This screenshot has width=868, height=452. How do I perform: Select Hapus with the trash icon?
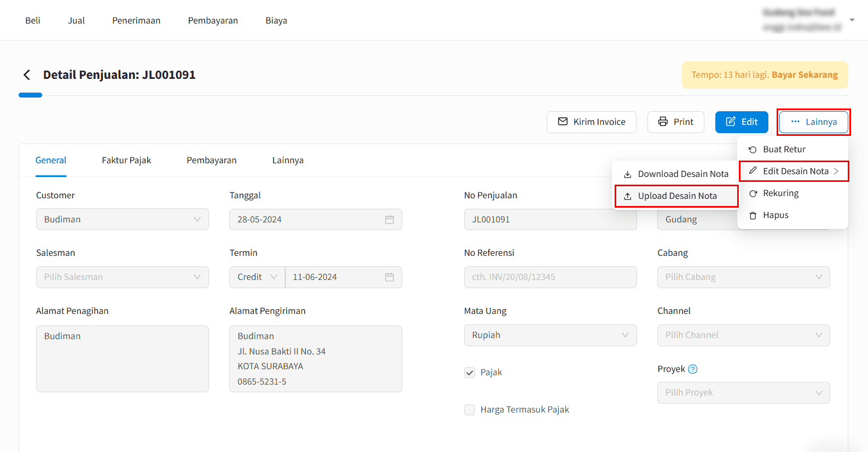tap(775, 215)
